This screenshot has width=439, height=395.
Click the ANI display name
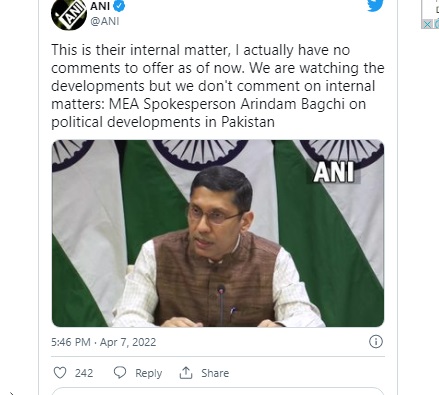(100, 6)
